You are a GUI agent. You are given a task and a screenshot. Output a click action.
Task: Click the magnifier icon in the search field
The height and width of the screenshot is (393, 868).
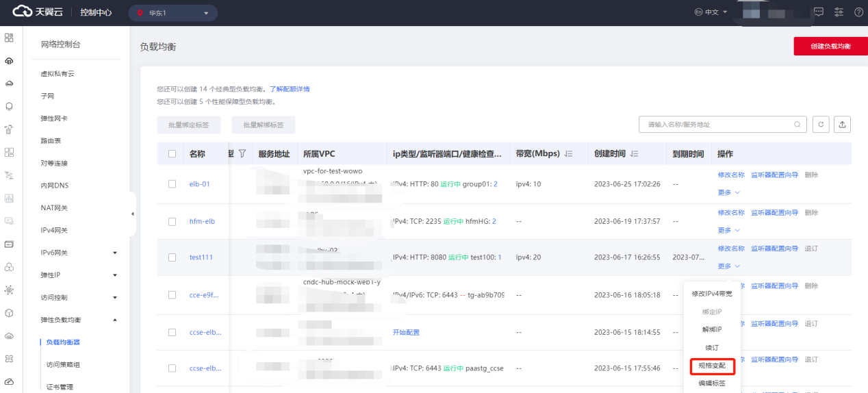coord(797,125)
